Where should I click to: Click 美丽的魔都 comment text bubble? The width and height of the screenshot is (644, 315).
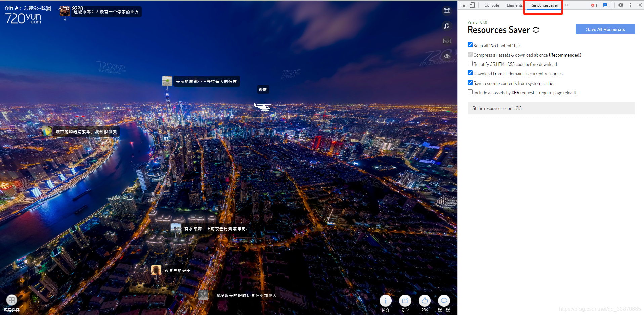[206, 81]
